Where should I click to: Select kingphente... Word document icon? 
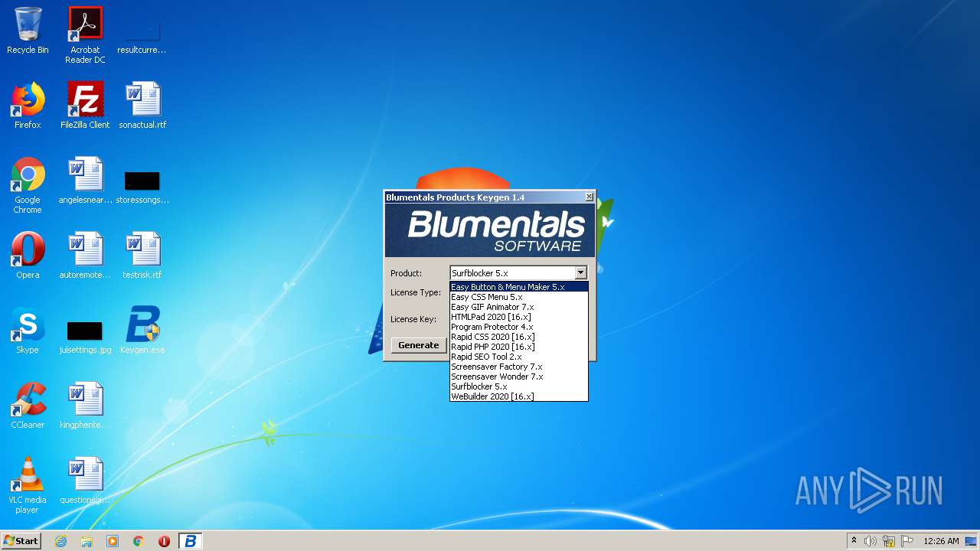[x=85, y=406]
